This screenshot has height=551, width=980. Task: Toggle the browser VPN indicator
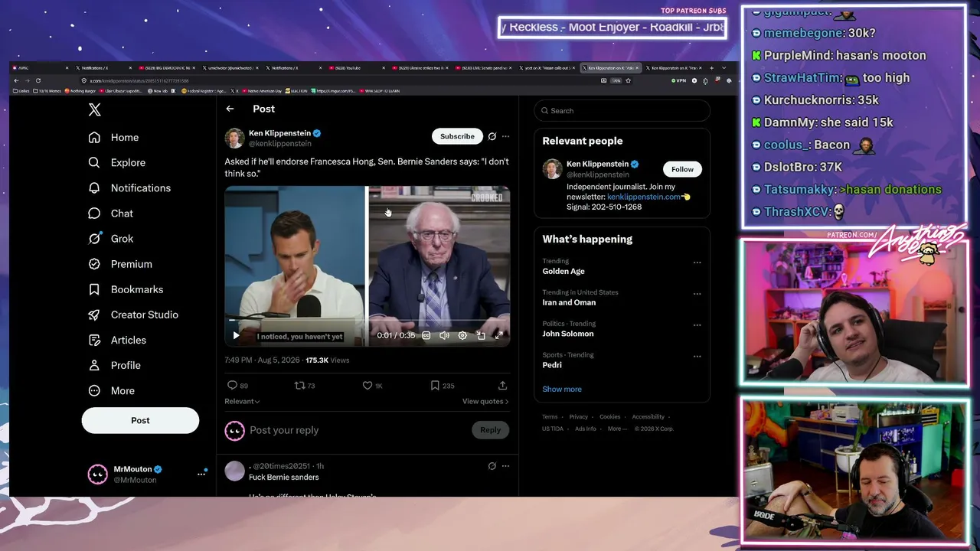[x=679, y=80]
